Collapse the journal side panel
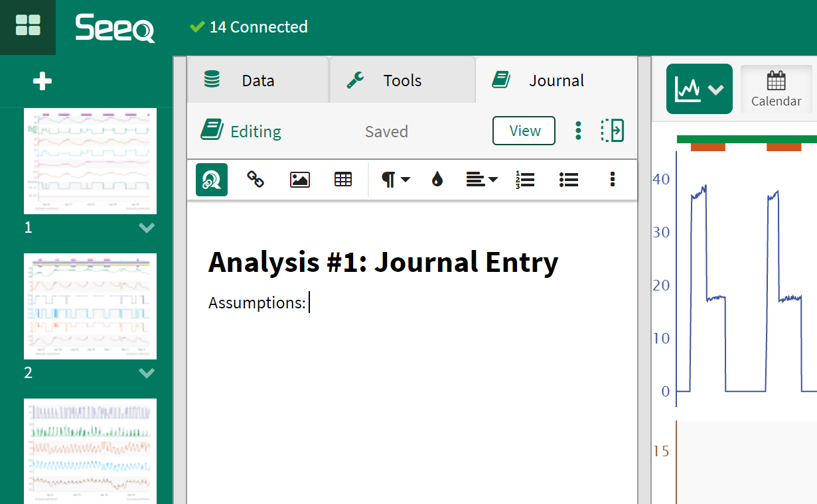 click(x=612, y=131)
